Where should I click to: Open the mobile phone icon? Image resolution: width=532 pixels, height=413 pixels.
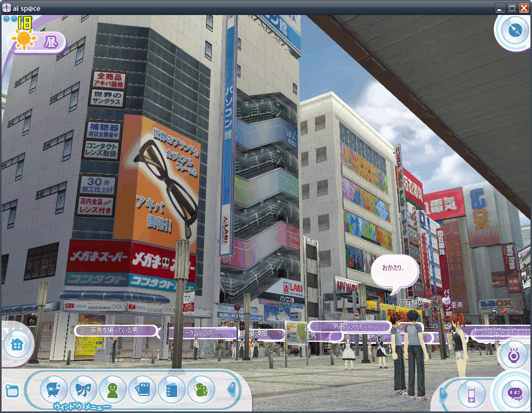(471, 394)
